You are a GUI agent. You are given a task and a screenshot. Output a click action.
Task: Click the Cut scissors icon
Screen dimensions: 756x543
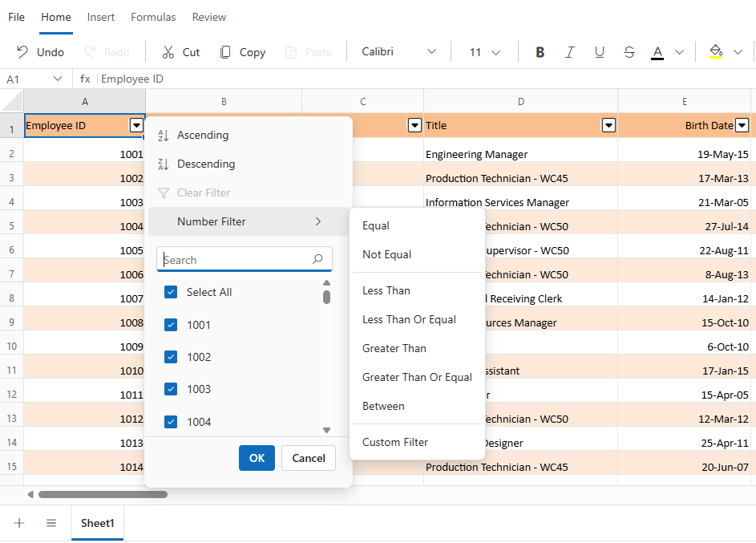[168, 52]
